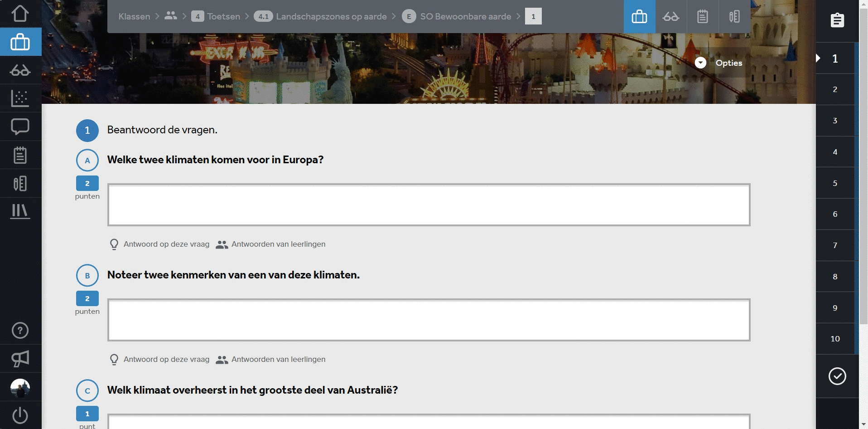Click the students group breadcrumb icon
Image resolution: width=868 pixels, height=429 pixels.
coord(171,16)
